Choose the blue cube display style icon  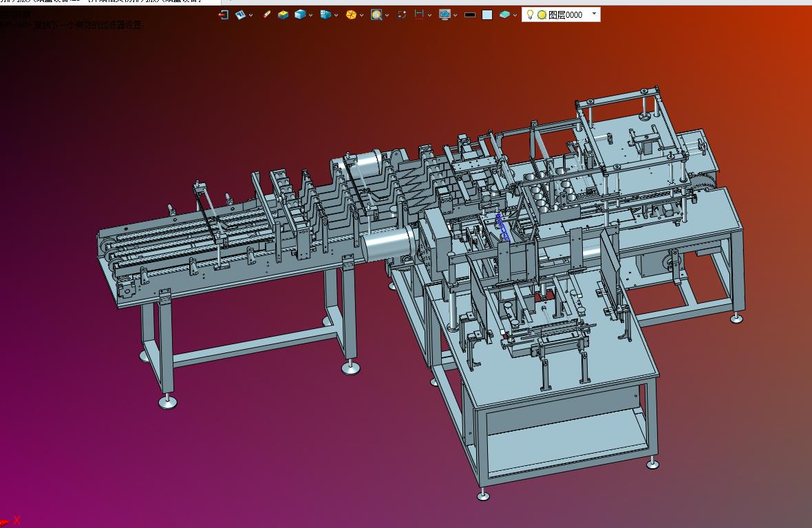point(300,14)
